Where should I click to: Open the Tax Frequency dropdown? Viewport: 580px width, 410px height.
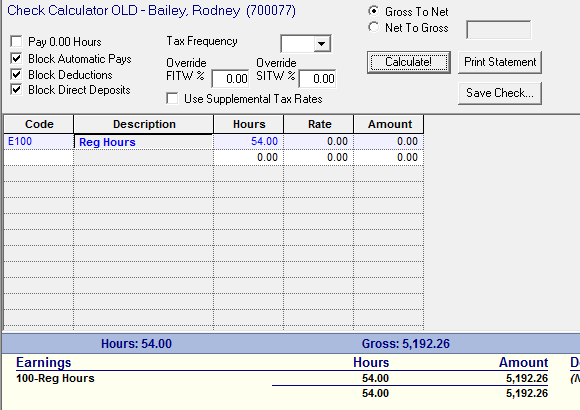pos(321,44)
